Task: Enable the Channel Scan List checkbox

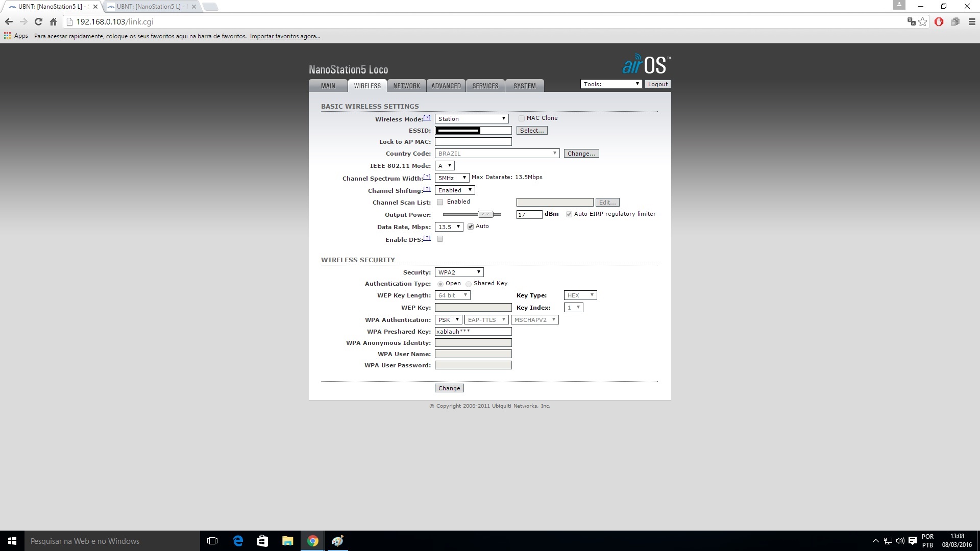Action: (440, 202)
